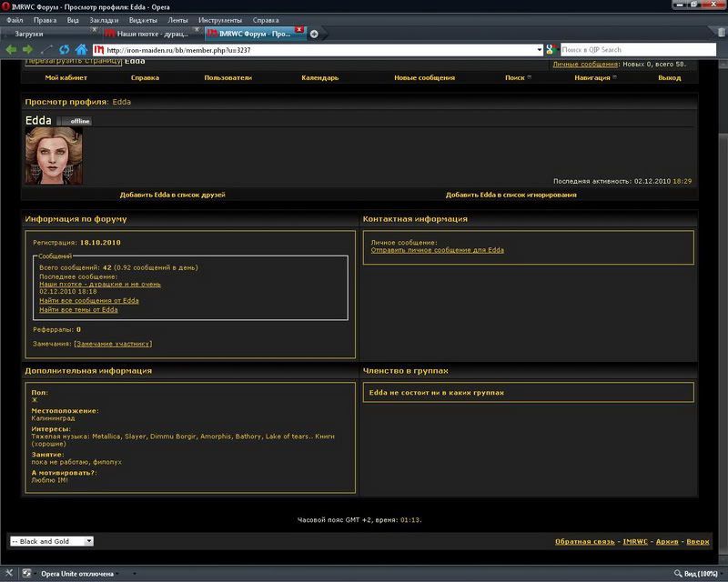The image size is (728, 582).
Task: Click Замечание участнику link
Action: coord(113,344)
